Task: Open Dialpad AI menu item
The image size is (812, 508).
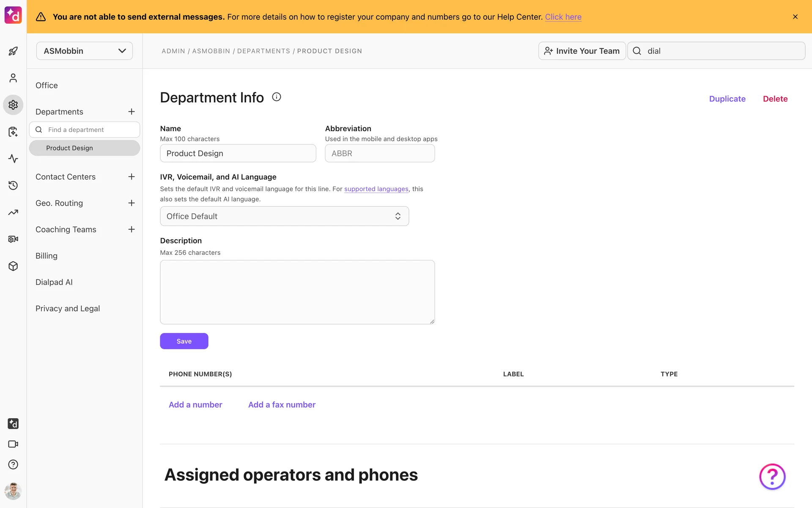Action: coord(54,282)
